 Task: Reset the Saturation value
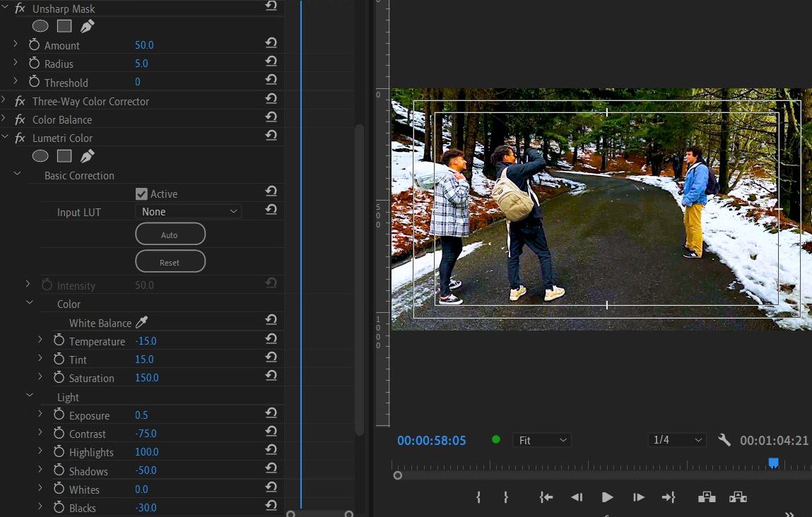pyautogui.click(x=271, y=375)
